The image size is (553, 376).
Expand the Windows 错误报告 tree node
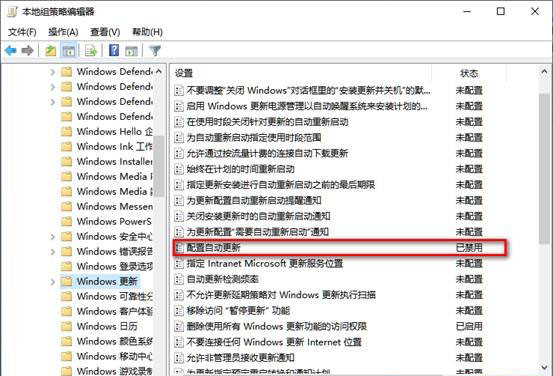[x=53, y=251]
